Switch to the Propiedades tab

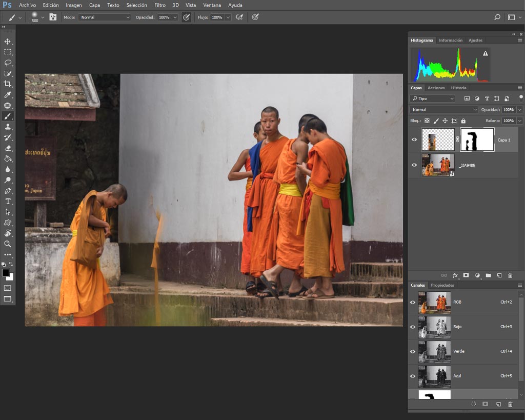(x=442, y=285)
